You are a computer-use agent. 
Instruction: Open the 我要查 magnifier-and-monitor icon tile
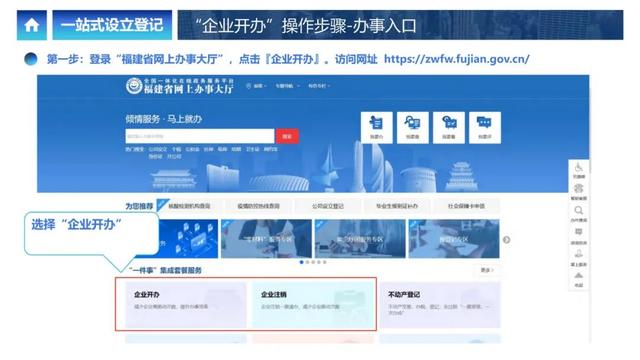413,128
